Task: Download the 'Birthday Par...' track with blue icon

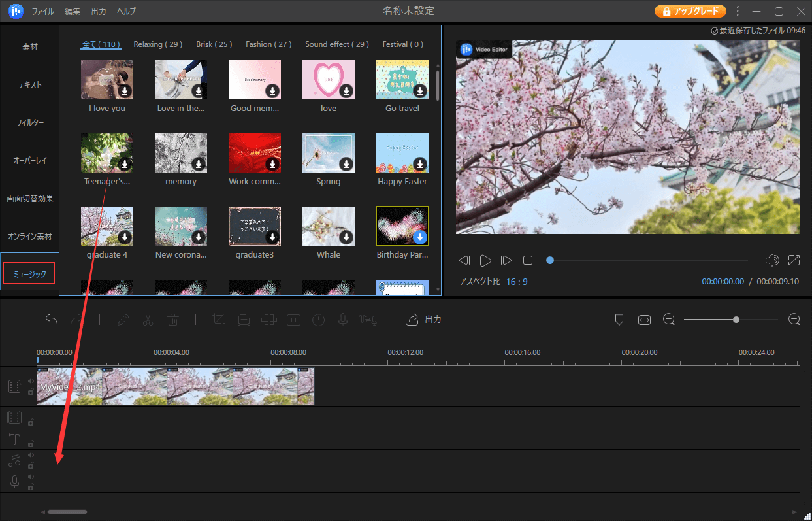Action: tap(420, 237)
